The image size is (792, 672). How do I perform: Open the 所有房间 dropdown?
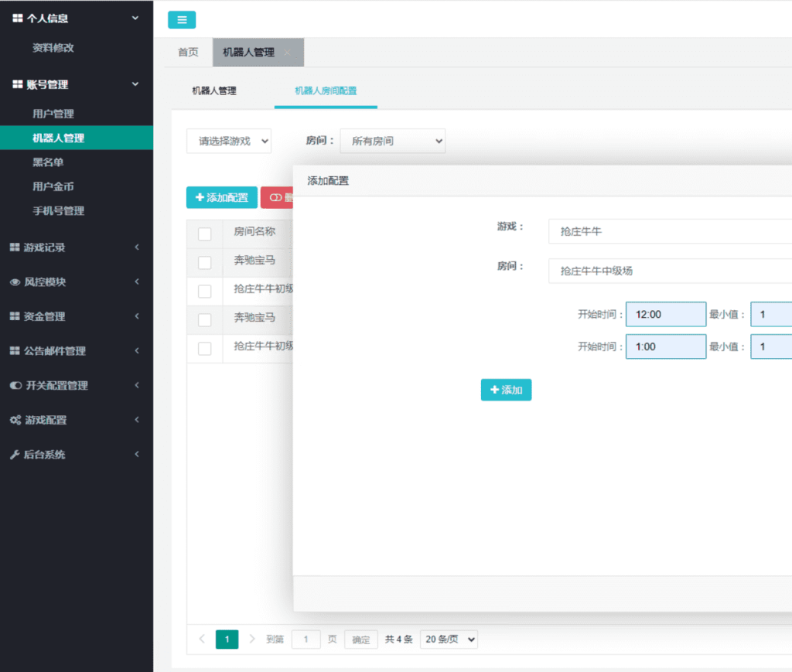pos(392,142)
